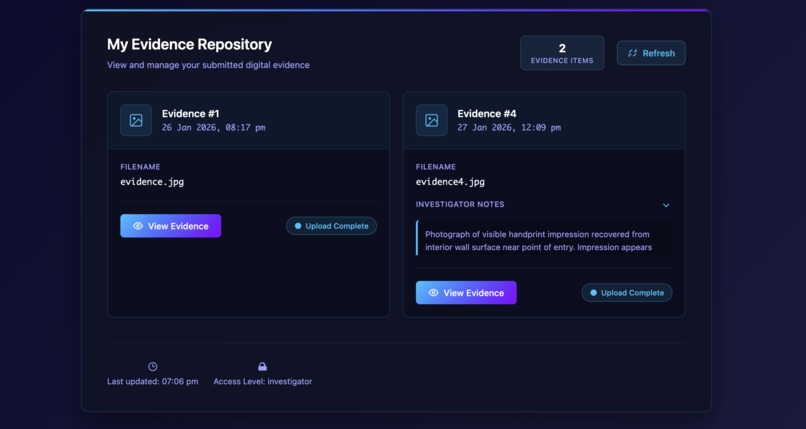806x429 pixels.
Task: Open View Evidence for evidence.jpg
Action: point(171,226)
